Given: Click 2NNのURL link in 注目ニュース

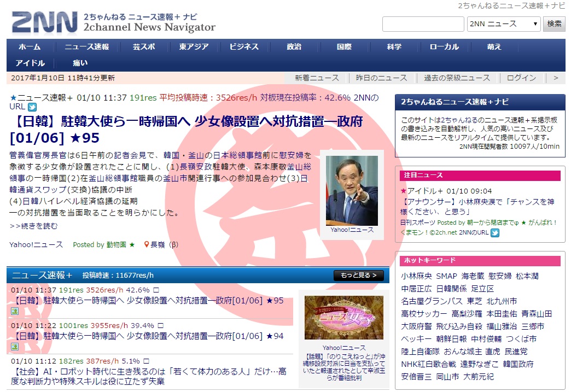Looking at the screenshot, I should pyautogui.click(x=474, y=232).
